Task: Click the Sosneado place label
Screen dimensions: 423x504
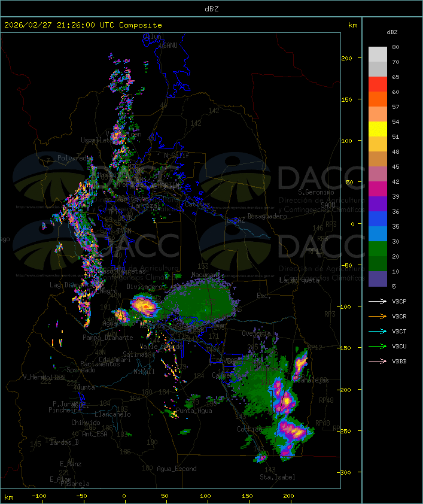Action: tap(81, 370)
